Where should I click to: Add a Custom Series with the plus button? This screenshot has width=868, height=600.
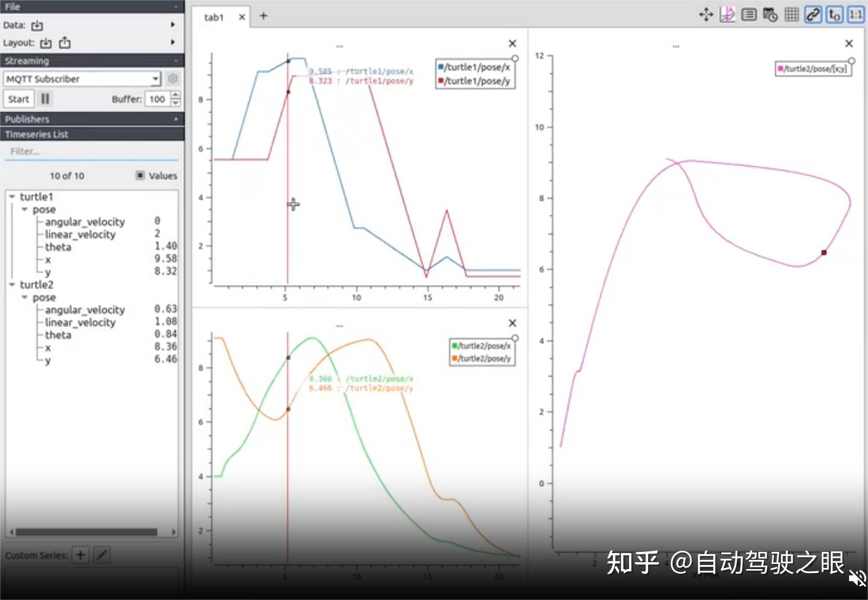(80, 555)
